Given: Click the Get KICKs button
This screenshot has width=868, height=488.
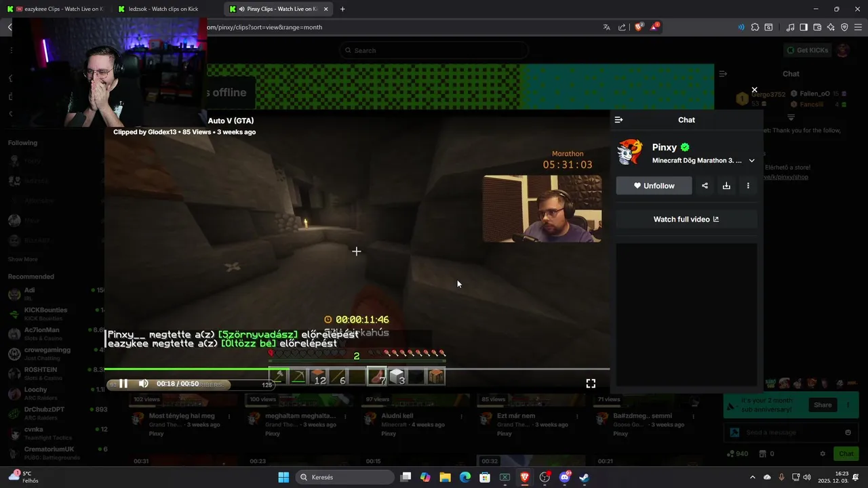Looking at the screenshot, I should [807, 50].
